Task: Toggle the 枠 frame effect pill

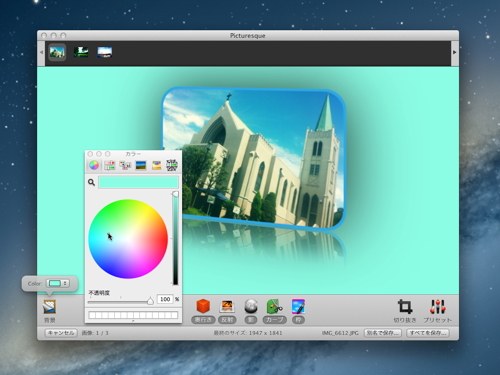Action: pyautogui.click(x=298, y=320)
